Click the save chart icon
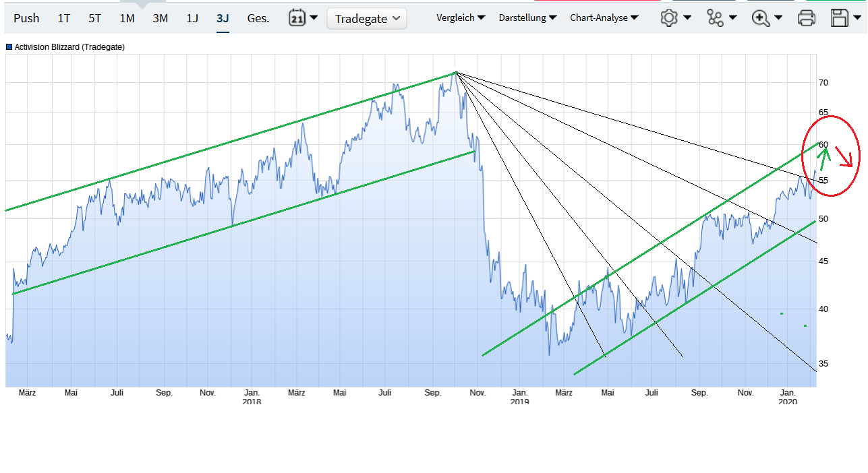This screenshot has height=473, width=868. point(838,18)
